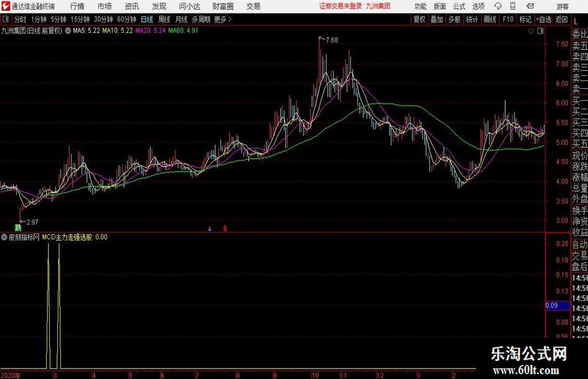The height and width of the screenshot is (379, 588).
Task: Open the 版面 menu
Action: click(440, 6)
